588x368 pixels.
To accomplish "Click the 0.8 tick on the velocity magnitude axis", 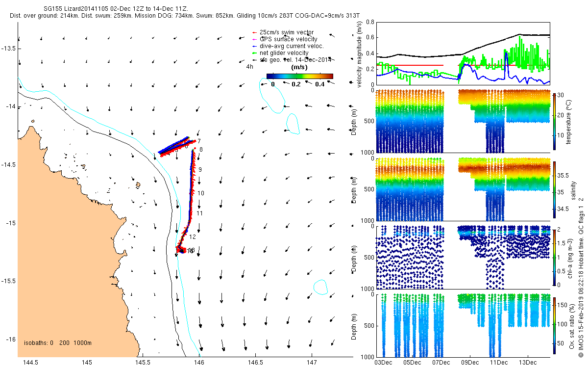I will (x=370, y=22).
